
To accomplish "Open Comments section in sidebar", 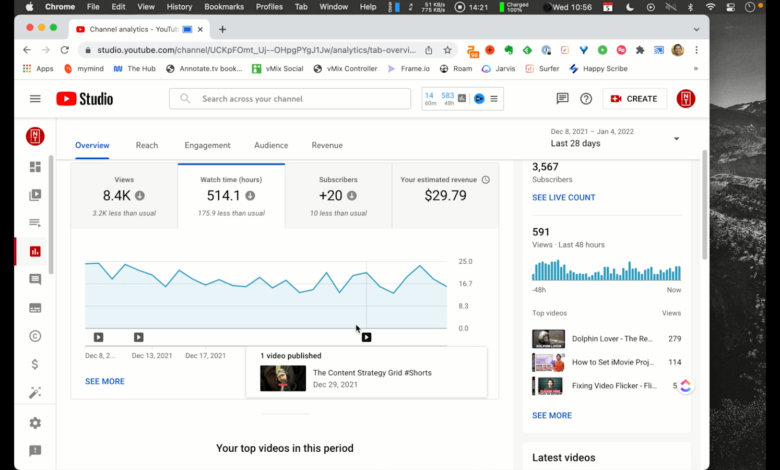I will 35,280.
